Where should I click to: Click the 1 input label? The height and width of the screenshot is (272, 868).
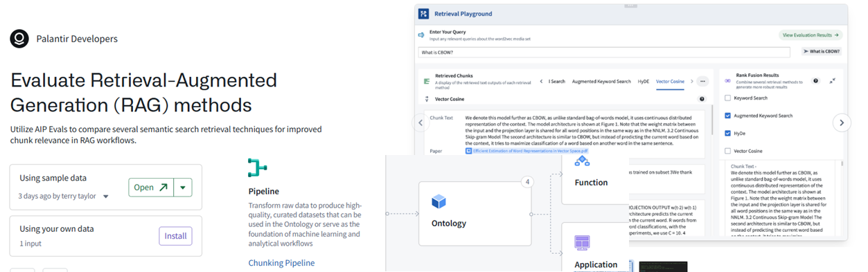tap(31, 244)
